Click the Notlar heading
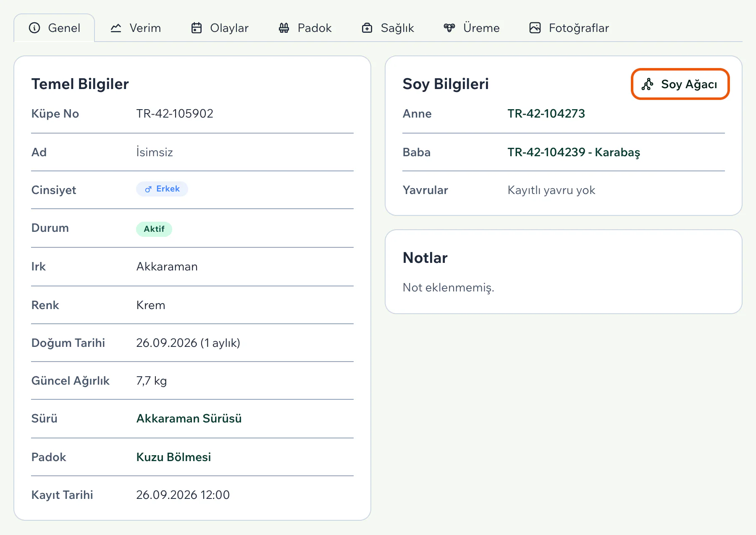 (x=425, y=257)
